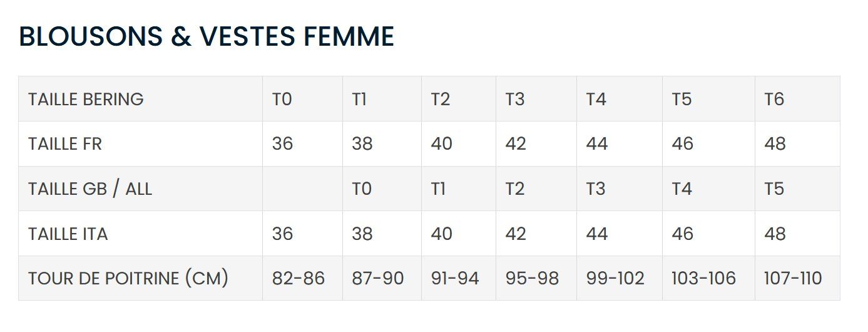The width and height of the screenshot is (868, 332).
Task: Select 42 in the TAILLE FR row
Action: pyautogui.click(x=516, y=144)
